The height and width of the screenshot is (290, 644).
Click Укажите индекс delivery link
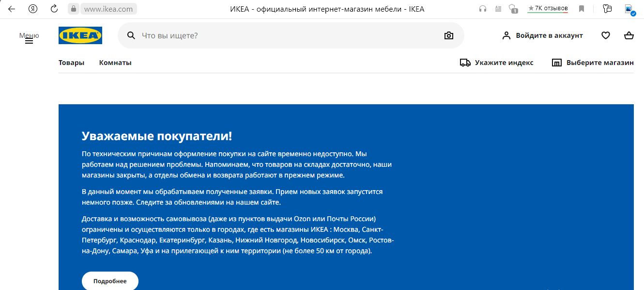coord(497,63)
